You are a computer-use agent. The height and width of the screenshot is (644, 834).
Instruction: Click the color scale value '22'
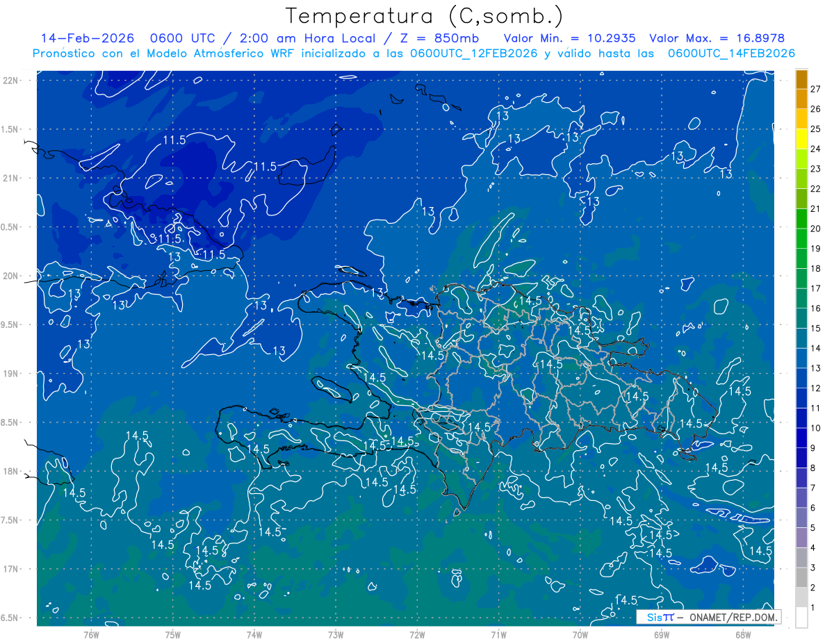coord(815,189)
